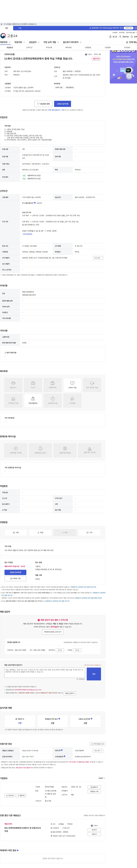Click the info icon beside 고용24 입사지원자

[x=92, y=719]
